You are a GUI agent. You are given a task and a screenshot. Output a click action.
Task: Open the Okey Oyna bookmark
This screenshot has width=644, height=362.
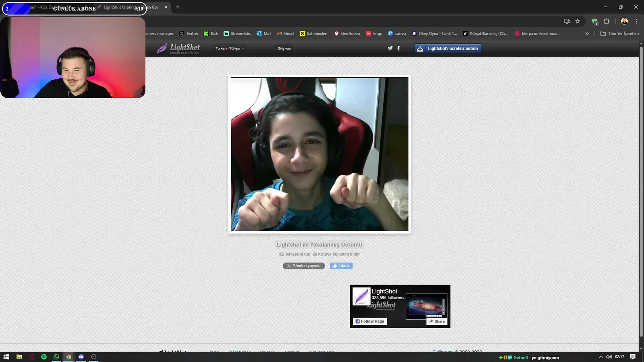pos(434,34)
